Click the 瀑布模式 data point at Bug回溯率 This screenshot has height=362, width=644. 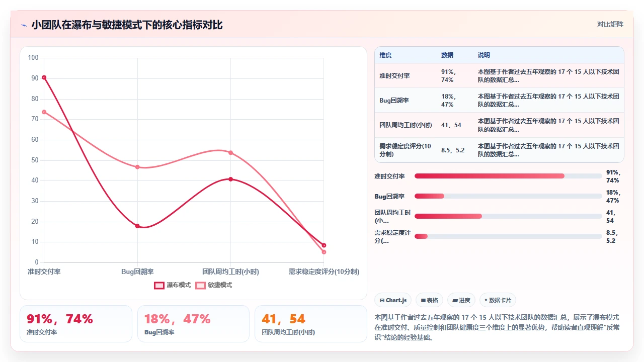pyautogui.click(x=137, y=226)
